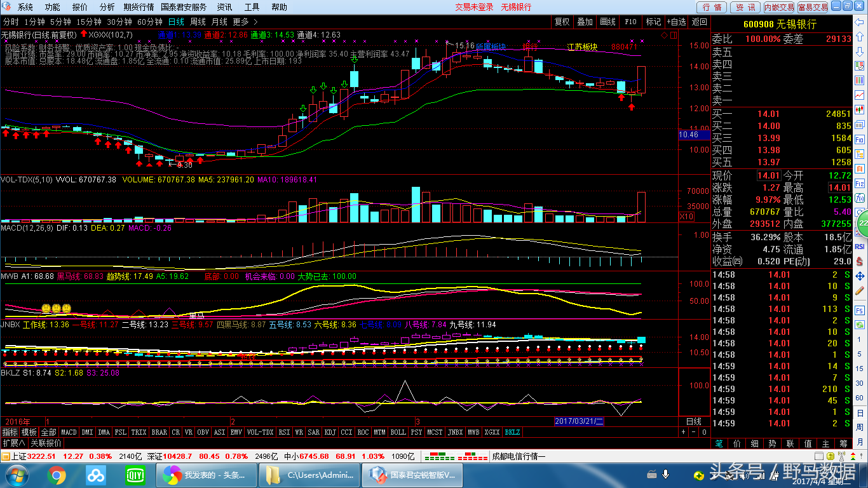Click the > arrow after 更多
The width and height of the screenshot is (868, 488).
click(255, 22)
